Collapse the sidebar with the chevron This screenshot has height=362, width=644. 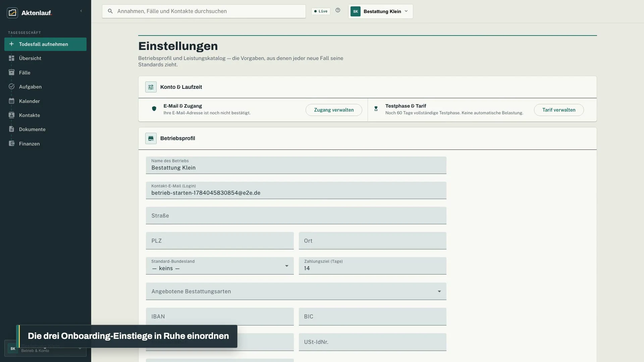click(81, 11)
